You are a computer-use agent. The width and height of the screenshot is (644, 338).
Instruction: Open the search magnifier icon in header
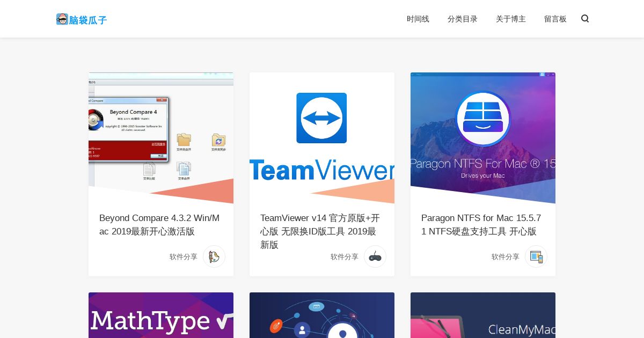(585, 18)
